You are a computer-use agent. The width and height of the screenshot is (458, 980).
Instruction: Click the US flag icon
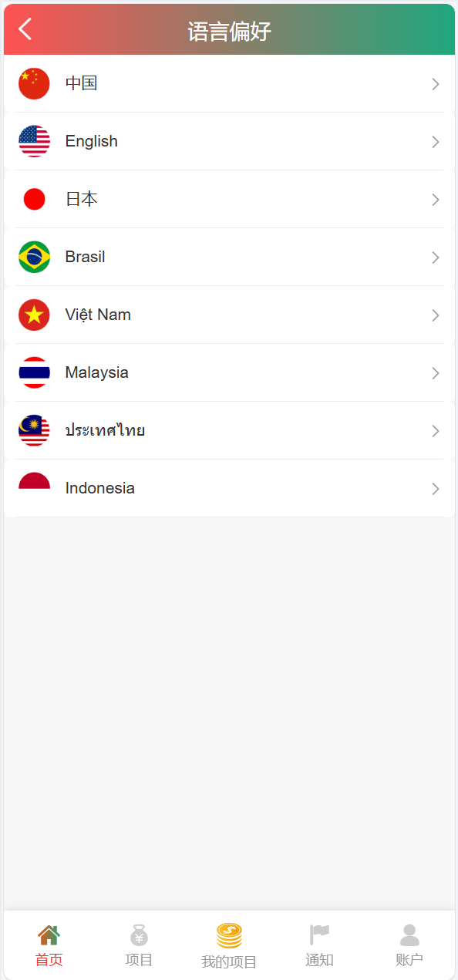click(x=34, y=141)
